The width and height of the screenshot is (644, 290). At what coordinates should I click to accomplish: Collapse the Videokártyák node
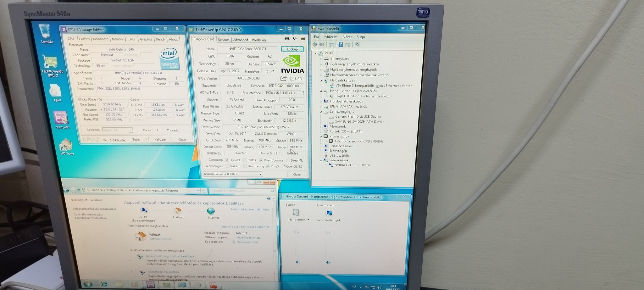click(x=321, y=160)
